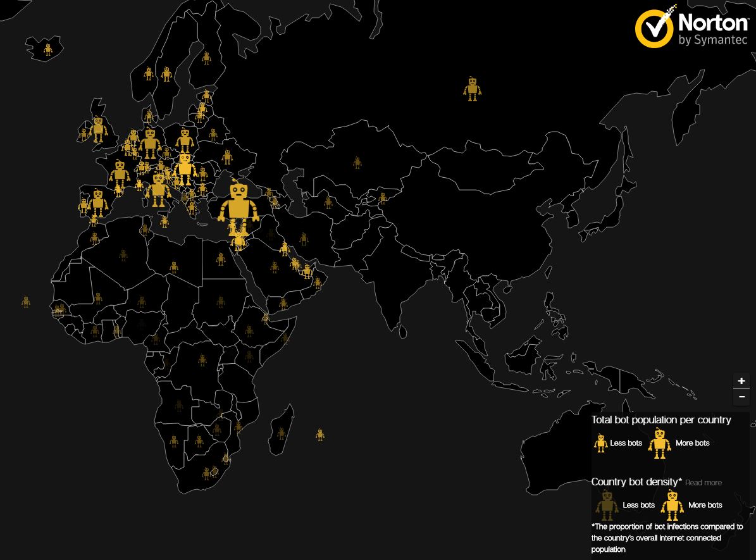
Task: Click the bot icon over Italy
Action: pyautogui.click(x=158, y=190)
